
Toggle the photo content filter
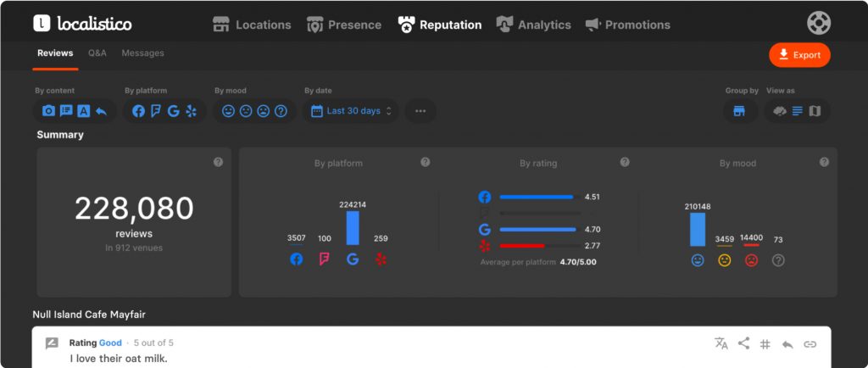pyautogui.click(x=48, y=111)
